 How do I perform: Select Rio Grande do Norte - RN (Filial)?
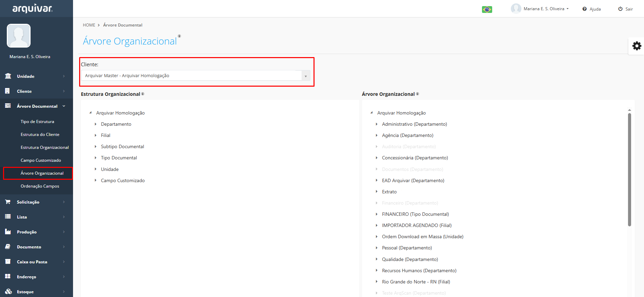tap(416, 282)
